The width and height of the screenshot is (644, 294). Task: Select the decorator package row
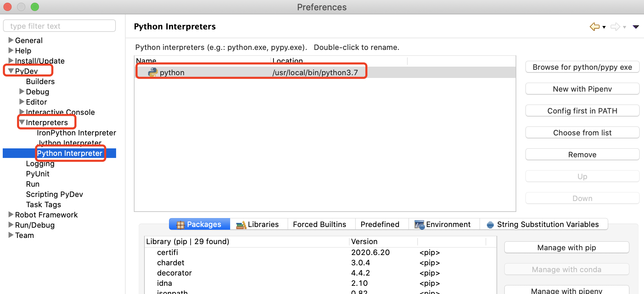[320, 273]
